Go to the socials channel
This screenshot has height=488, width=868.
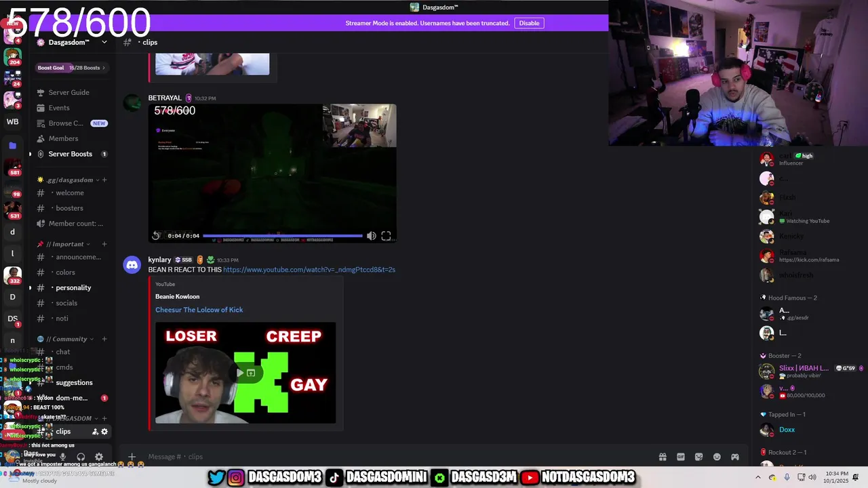(71, 303)
